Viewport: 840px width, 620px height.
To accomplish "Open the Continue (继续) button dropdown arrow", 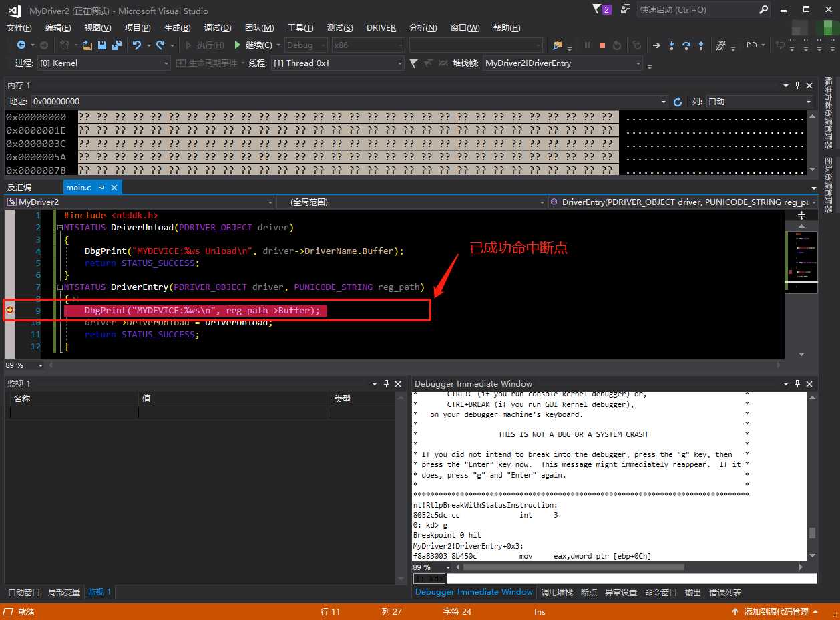I will 277,45.
